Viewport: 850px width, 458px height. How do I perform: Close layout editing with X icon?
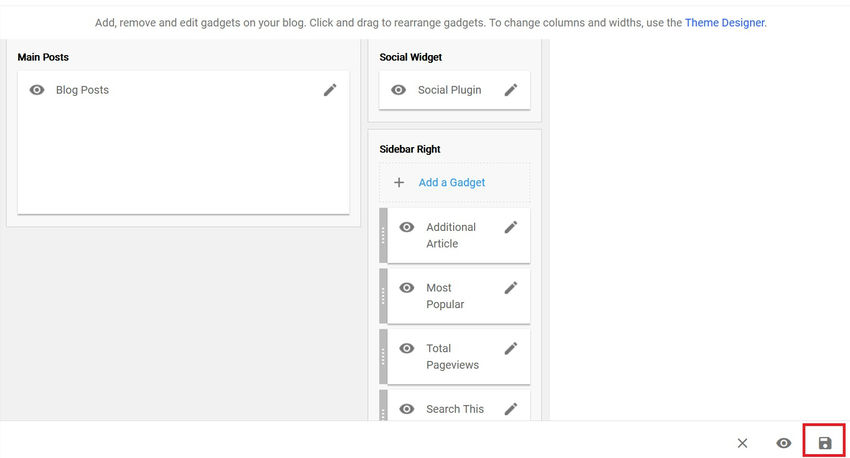point(742,443)
